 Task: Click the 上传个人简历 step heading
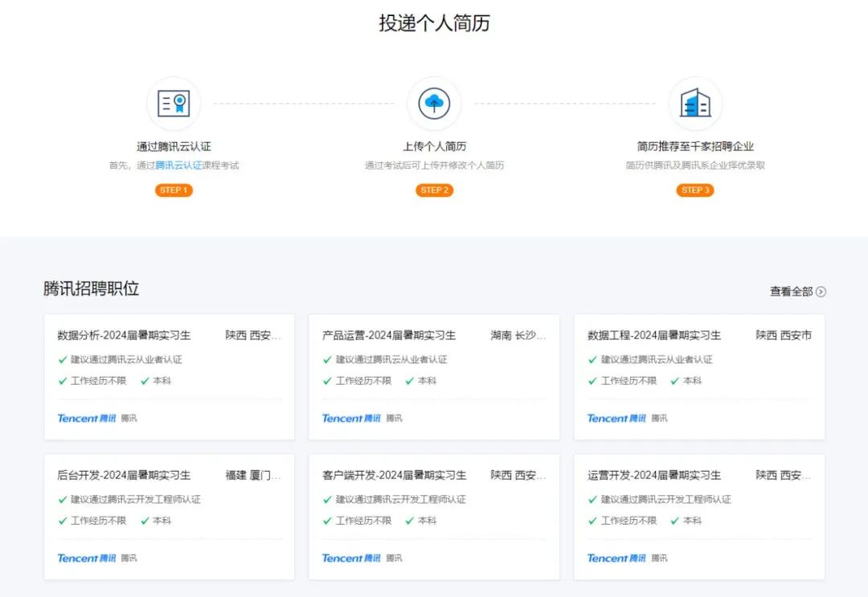[435, 146]
